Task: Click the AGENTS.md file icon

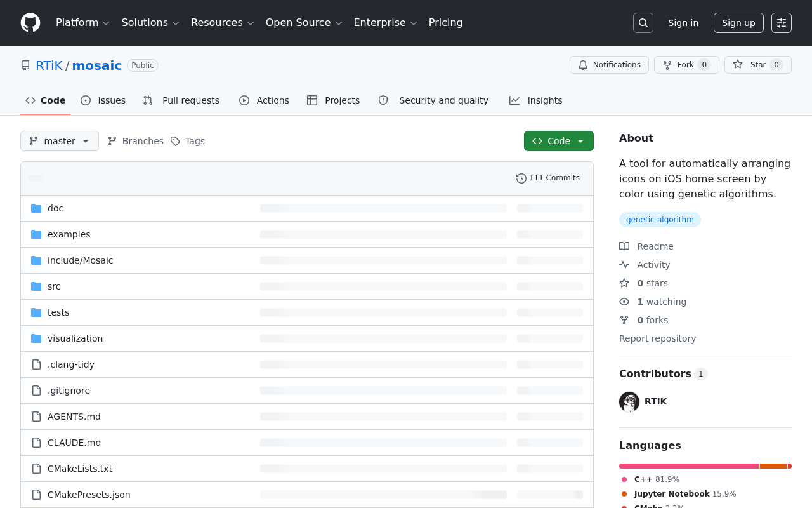Action: click(x=36, y=417)
